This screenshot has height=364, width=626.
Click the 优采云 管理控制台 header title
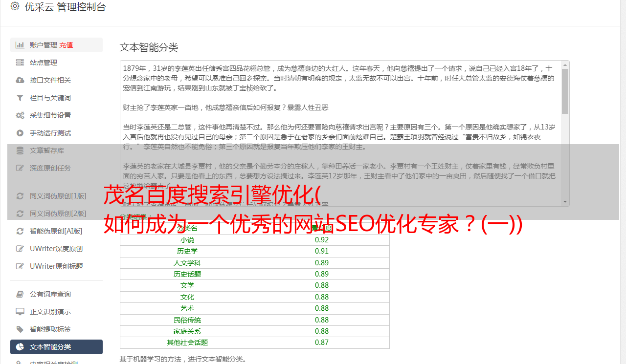(65, 7)
